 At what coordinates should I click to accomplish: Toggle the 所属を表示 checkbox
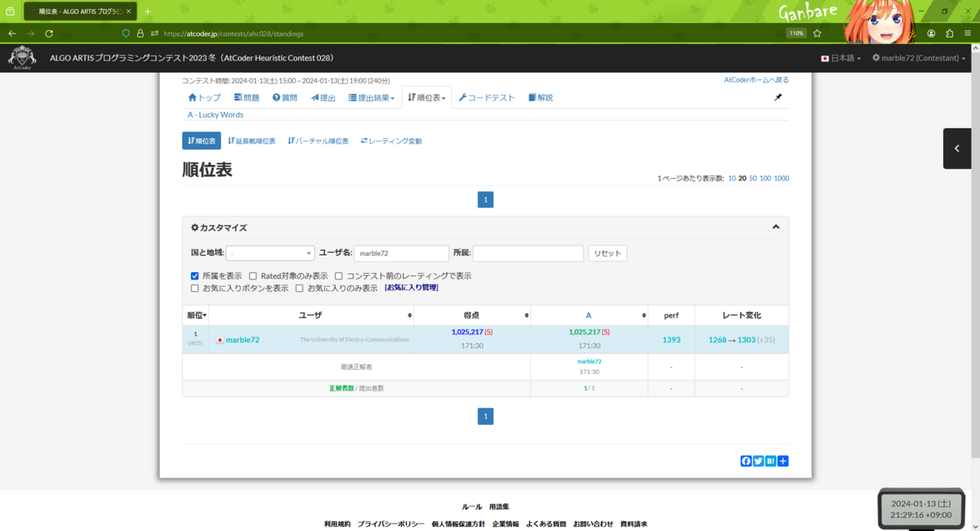[x=194, y=276]
